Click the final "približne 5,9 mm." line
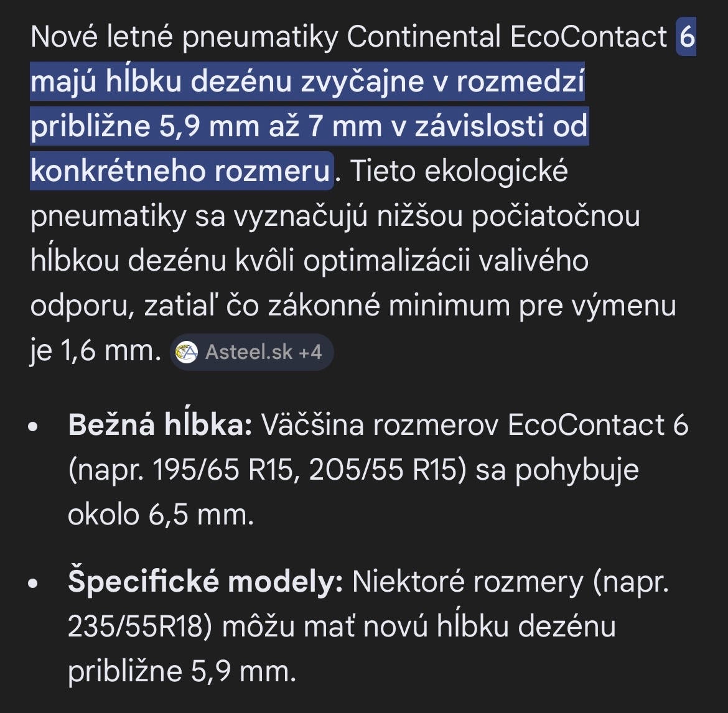 (x=180, y=671)
